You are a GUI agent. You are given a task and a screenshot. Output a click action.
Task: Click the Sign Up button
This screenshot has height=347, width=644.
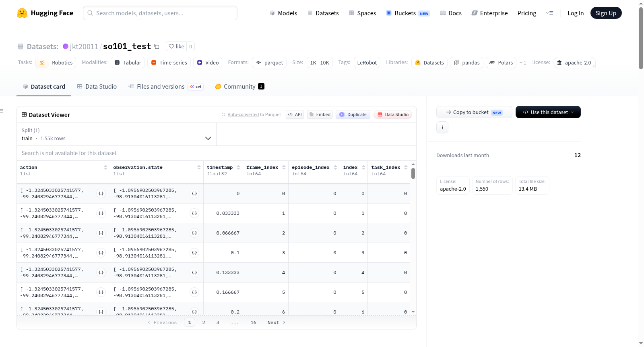606,13
